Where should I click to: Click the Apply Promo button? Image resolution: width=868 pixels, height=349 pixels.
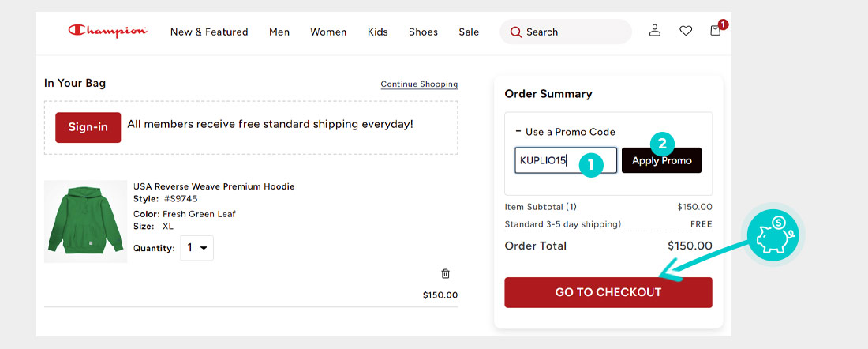[x=661, y=160]
